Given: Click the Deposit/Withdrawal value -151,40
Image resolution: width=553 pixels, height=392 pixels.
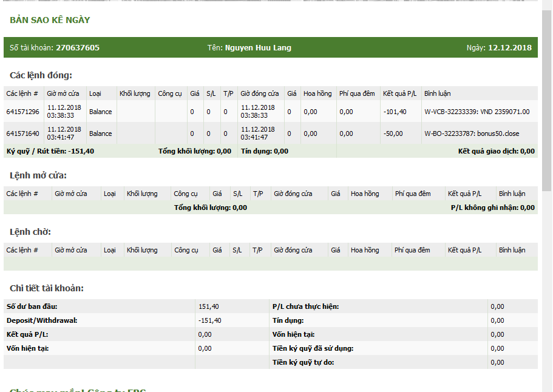Looking at the screenshot, I should pyautogui.click(x=210, y=320).
